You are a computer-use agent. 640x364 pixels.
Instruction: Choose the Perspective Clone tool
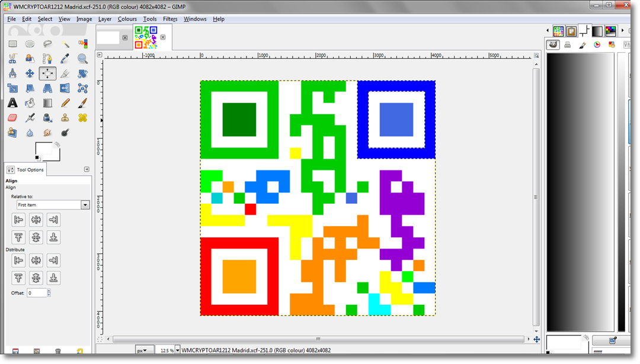point(12,133)
